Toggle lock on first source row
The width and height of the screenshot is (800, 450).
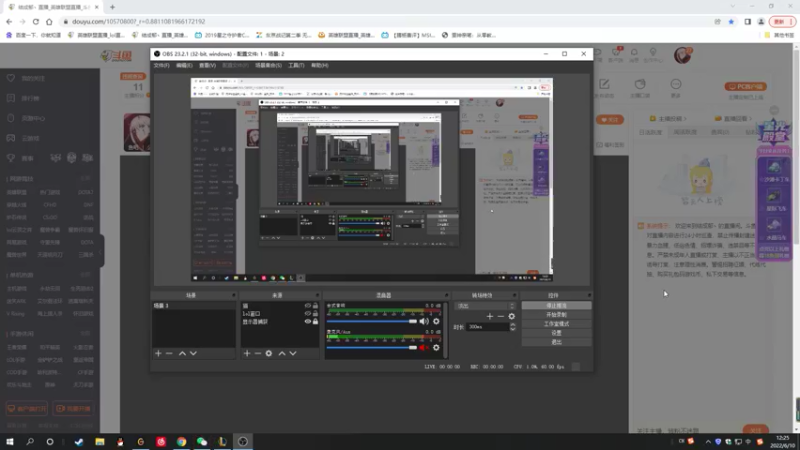click(315, 306)
